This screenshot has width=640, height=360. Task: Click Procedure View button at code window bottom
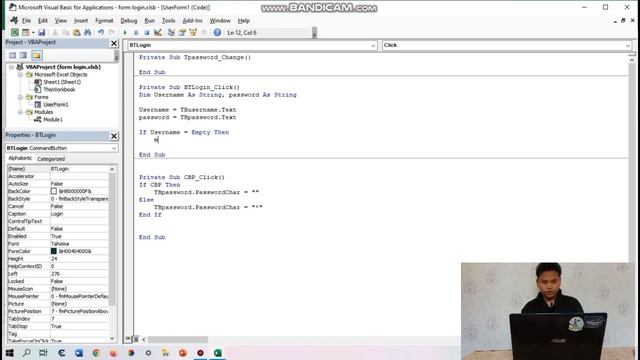point(128,339)
